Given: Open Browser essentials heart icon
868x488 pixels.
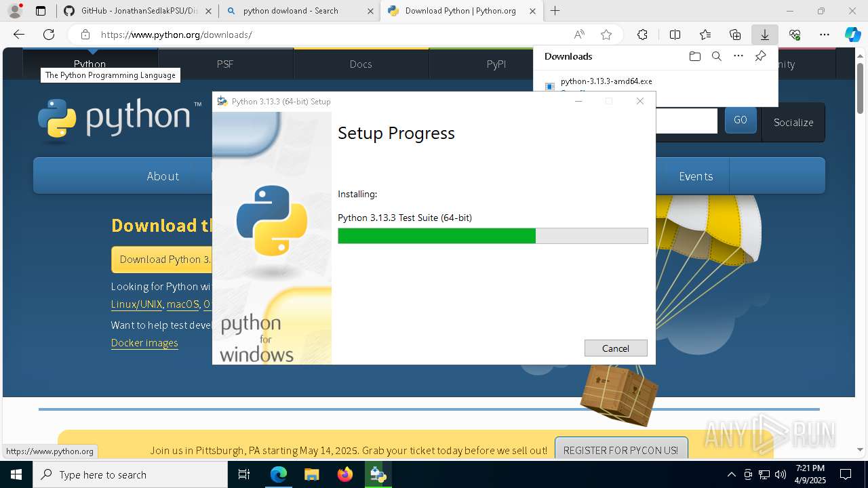Looking at the screenshot, I should (x=795, y=35).
